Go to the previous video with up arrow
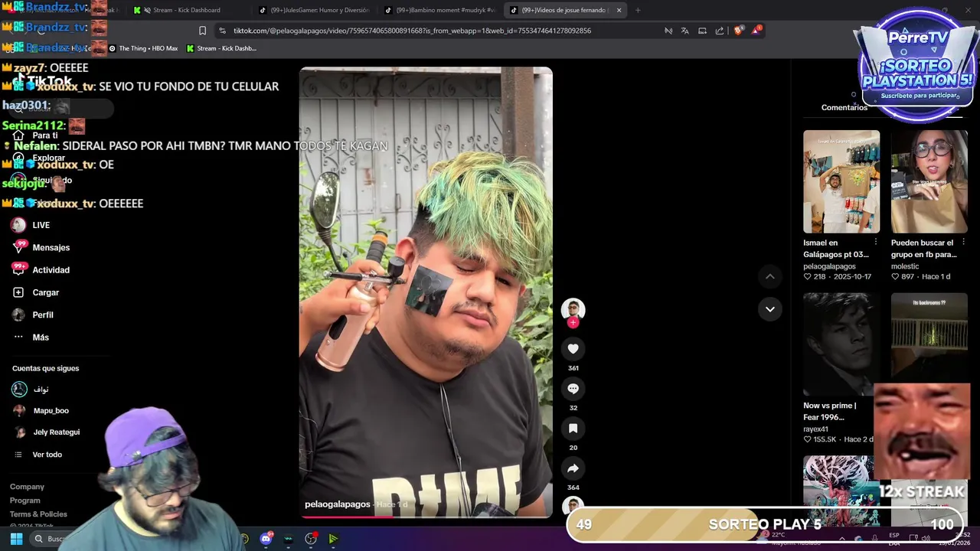The height and width of the screenshot is (551, 980). [x=770, y=276]
